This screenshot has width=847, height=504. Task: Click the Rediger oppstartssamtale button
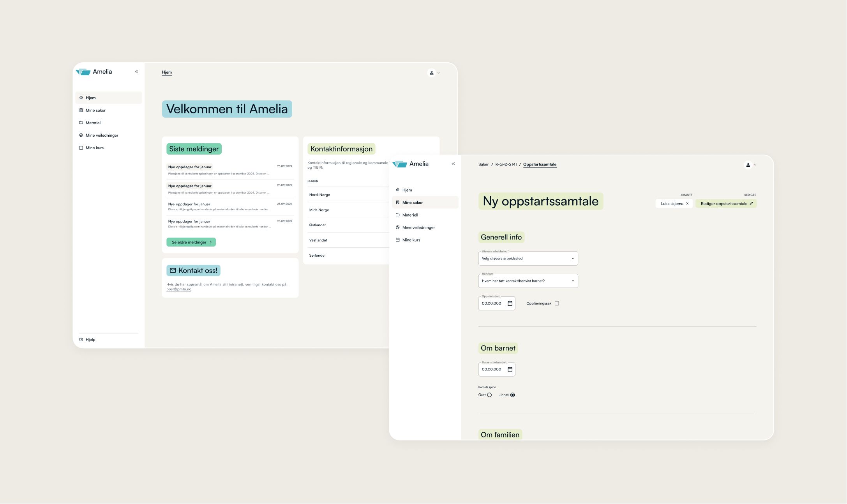pos(726,204)
